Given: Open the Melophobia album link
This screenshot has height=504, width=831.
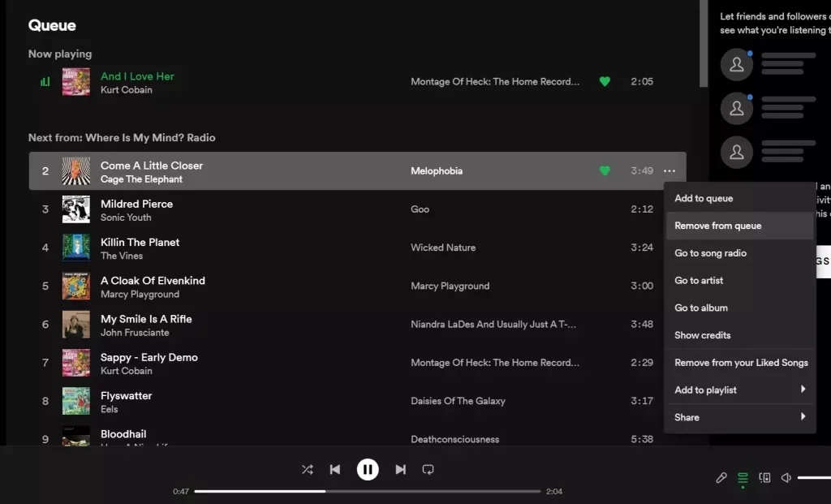Looking at the screenshot, I should point(437,171).
